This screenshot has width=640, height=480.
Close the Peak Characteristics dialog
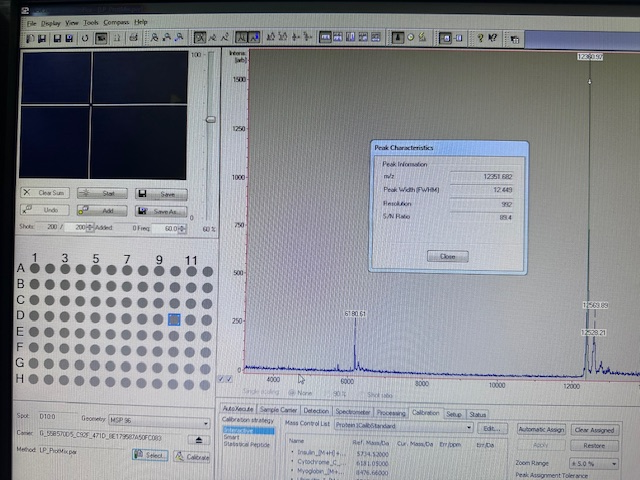(x=447, y=256)
